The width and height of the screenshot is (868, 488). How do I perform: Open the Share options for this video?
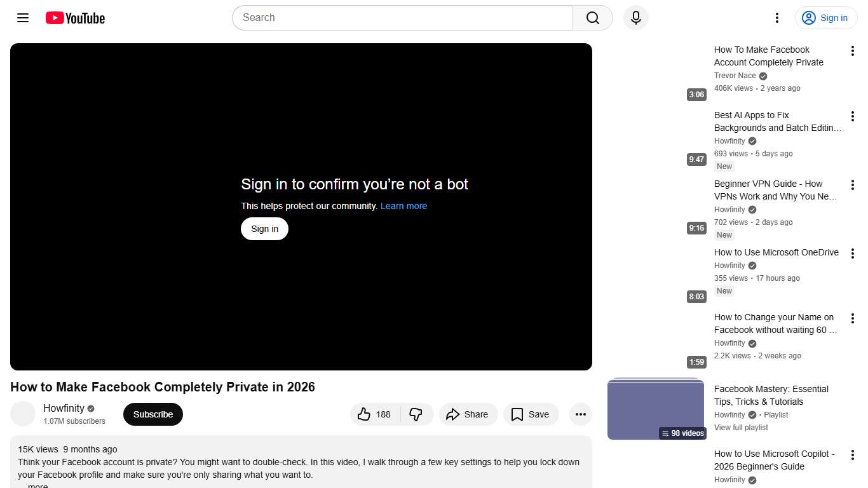pos(468,414)
